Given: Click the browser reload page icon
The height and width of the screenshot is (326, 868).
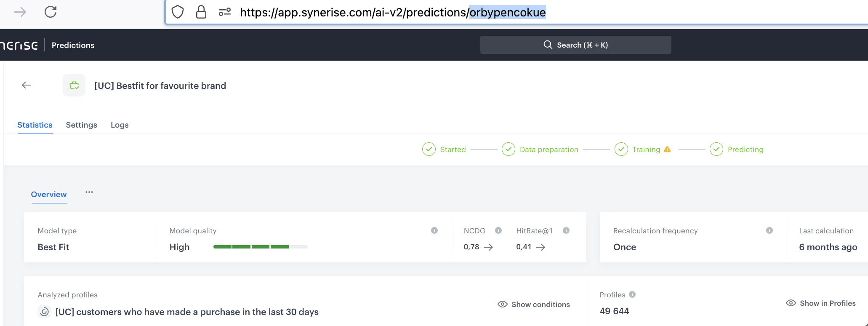Looking at the screenshot, I should pyautogui.click(x=51, y=12).
